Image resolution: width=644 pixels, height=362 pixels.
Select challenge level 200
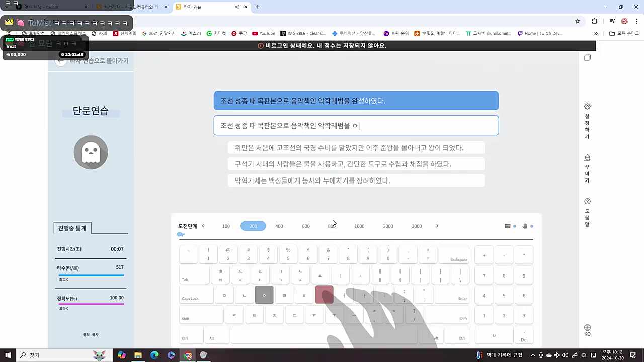click(253, 226)
